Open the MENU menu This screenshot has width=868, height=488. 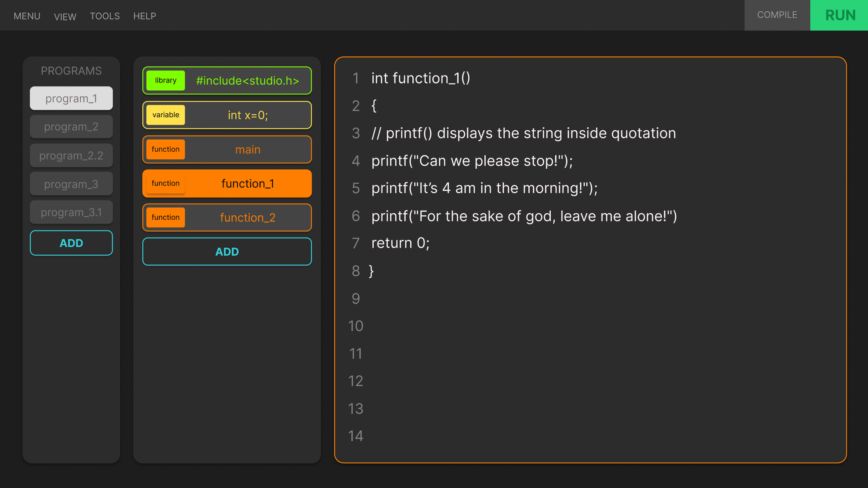[27, 16]
